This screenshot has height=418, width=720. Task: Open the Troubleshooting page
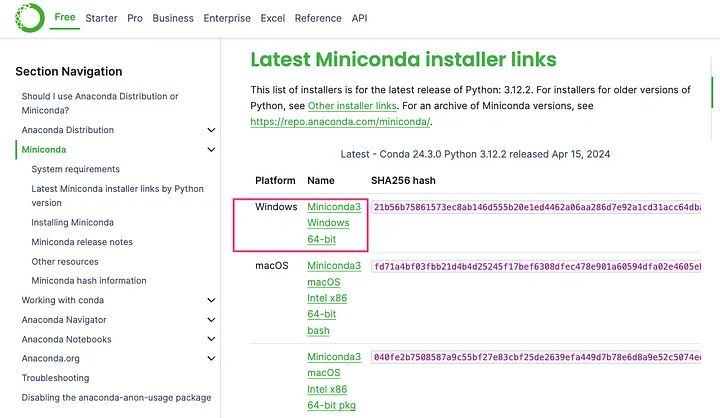(55, 378)
